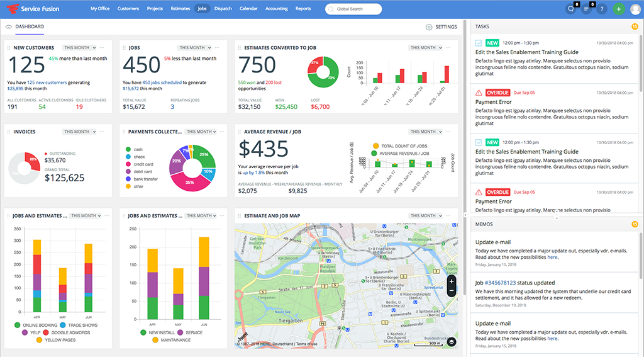Expand Invoices This Month period dropdown
This screenshot has height=357, width=644.
tap(79, 132)
